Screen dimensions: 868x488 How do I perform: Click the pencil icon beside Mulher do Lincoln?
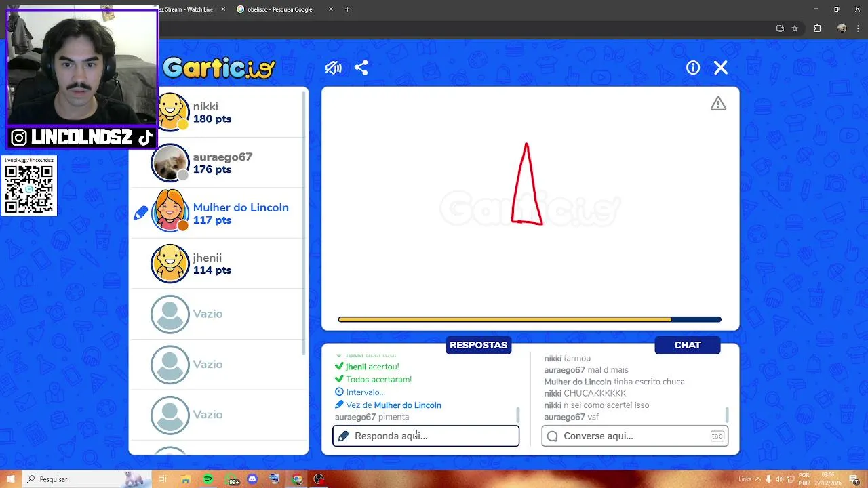pos(140,213)
